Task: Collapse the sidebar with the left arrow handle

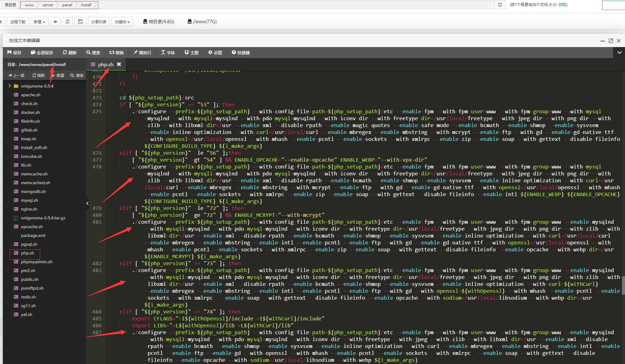Action: 88,203
